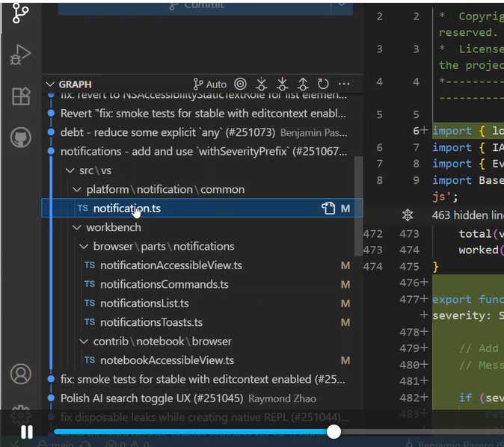Screen dimensions: 504x447
Task: Select notification.ts file
Action: tap(202, 209)
